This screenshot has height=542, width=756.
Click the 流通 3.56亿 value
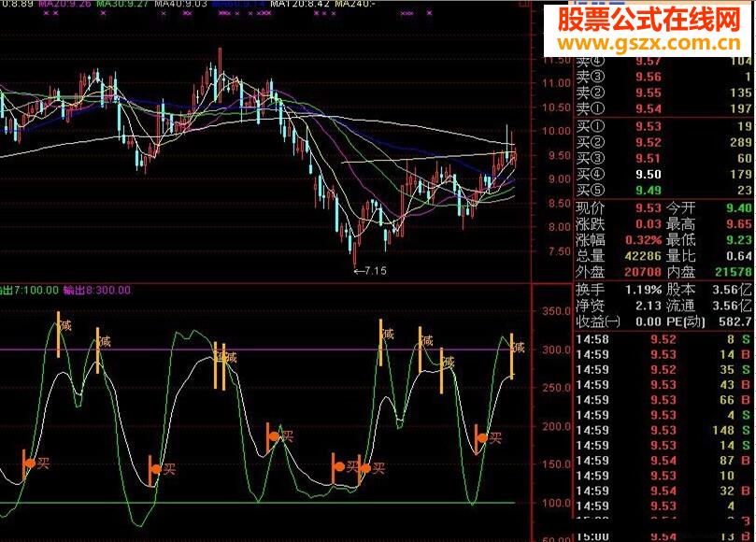(732, 306)
